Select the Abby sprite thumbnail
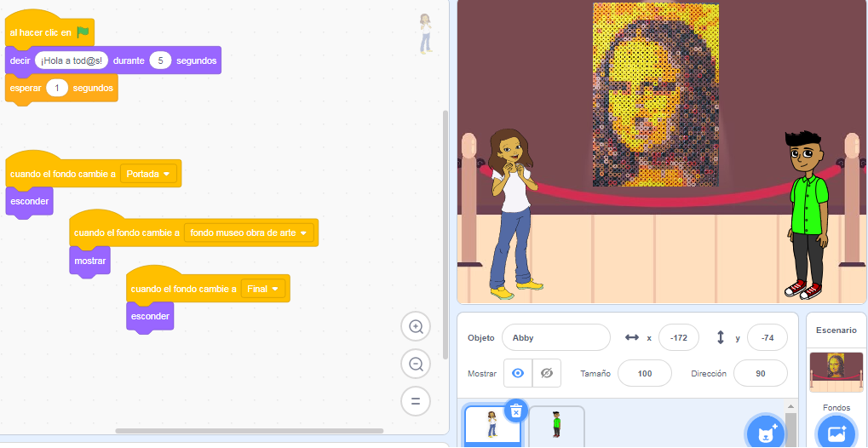This screenshot has width=868, height=448. tap(492, 425)
